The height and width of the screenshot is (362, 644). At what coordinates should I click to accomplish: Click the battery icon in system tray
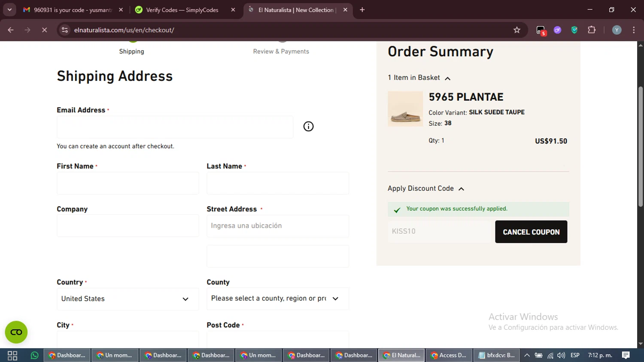point(538,355)
